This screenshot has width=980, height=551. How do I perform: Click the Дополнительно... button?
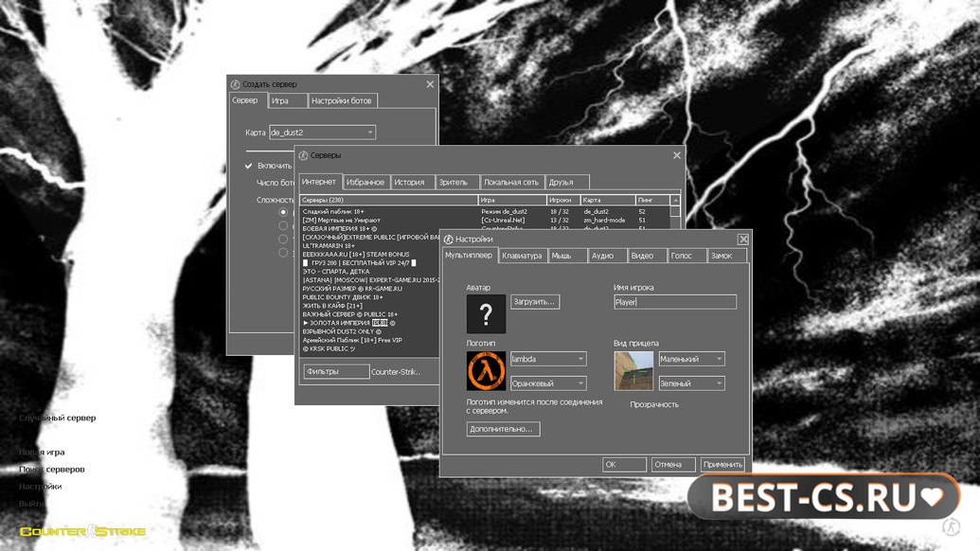(503, 429)
